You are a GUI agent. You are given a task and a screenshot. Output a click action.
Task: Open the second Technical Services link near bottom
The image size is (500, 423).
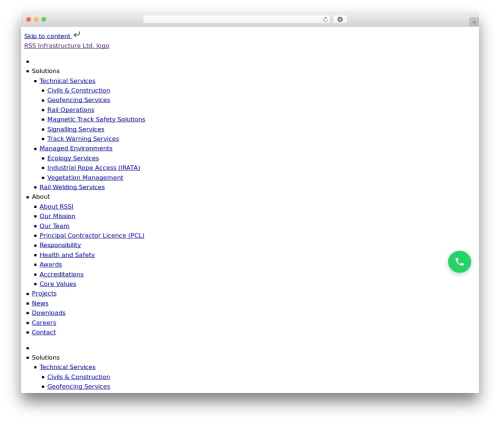click(x=67, y=367)
